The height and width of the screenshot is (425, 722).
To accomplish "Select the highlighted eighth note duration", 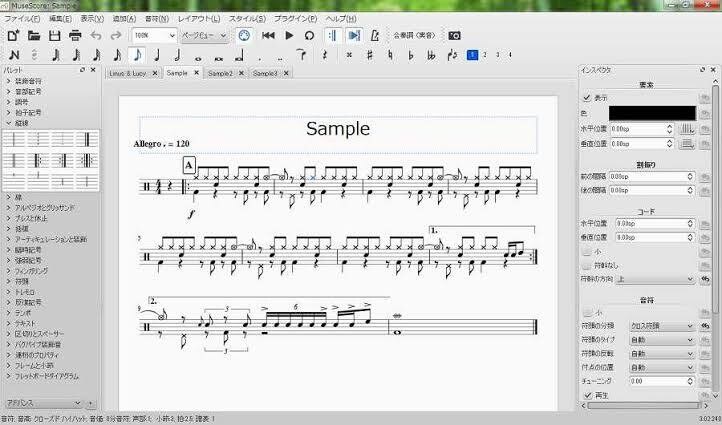I will (137, 55).
